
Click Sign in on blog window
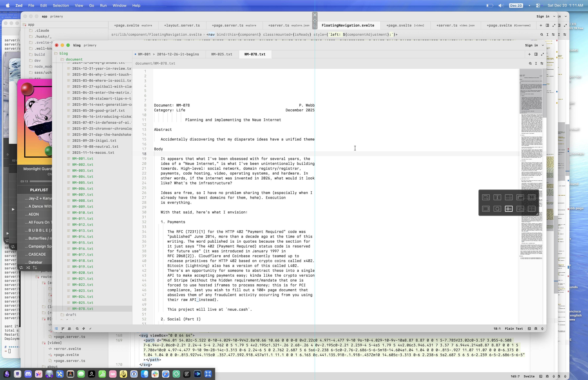(531, 45)
